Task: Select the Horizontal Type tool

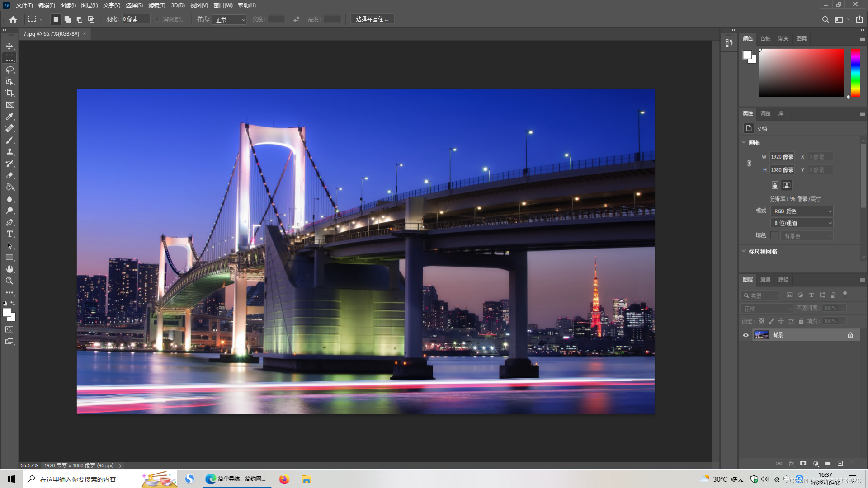Action: pyautogui.click(x=9, y=234)
